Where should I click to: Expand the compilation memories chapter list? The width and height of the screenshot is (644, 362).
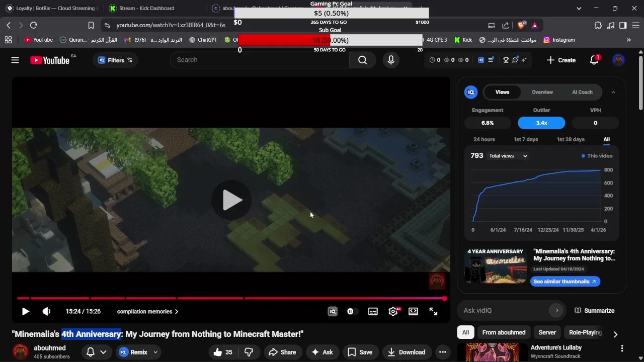148,311
